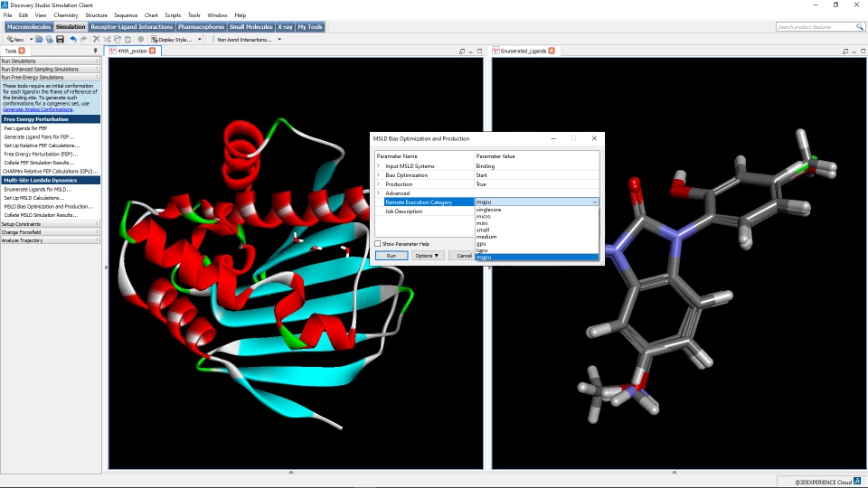
Task: Click the Search product features field
Action: point(816,26)
